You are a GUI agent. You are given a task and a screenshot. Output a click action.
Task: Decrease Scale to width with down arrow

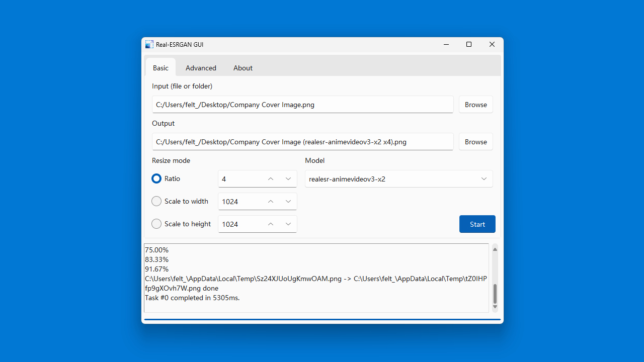click(x=288, y=202)
